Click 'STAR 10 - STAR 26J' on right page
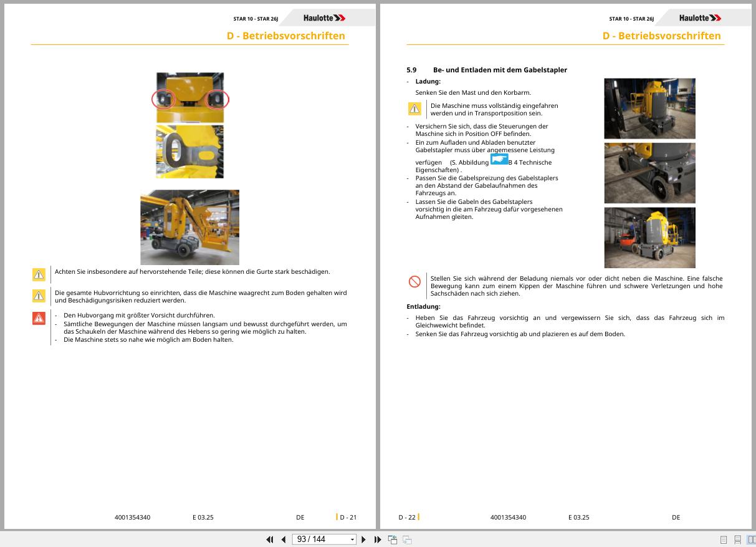Viewport: 756px width, 547px height. pos(632,19)
